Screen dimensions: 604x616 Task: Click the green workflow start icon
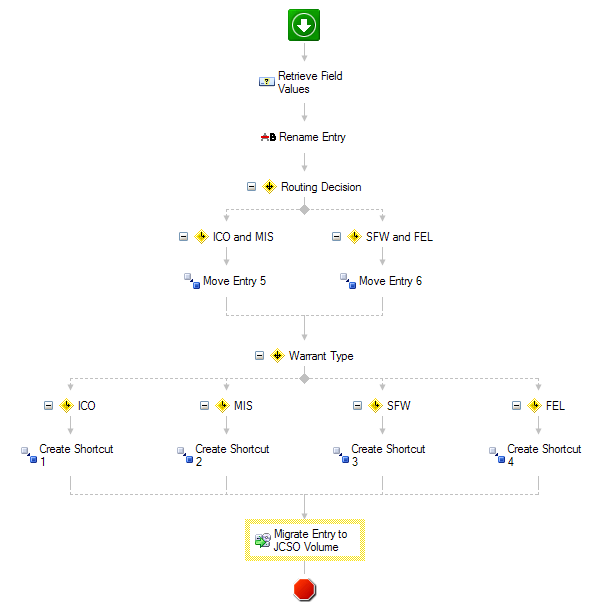(x=304, y=25)
